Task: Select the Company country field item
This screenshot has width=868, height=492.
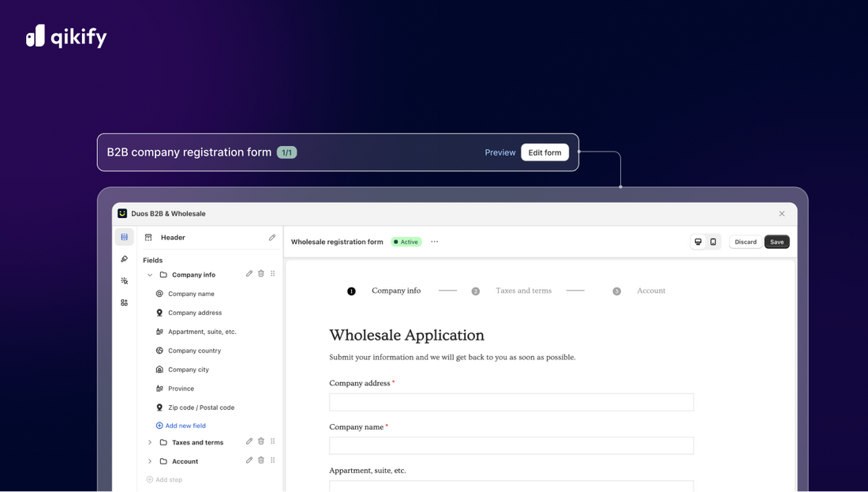Action: 194,351
